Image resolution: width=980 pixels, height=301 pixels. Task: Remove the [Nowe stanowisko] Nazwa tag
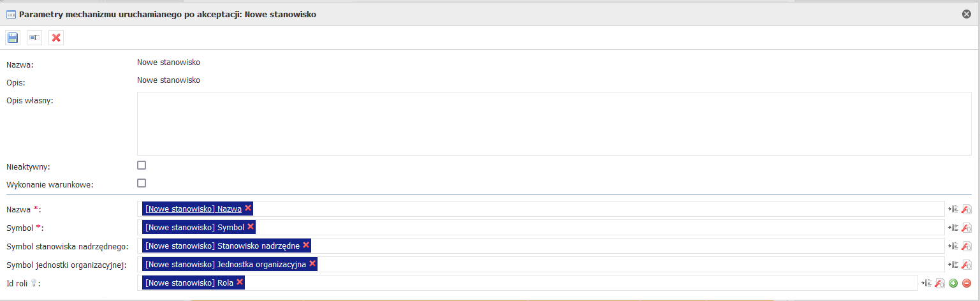248,208
